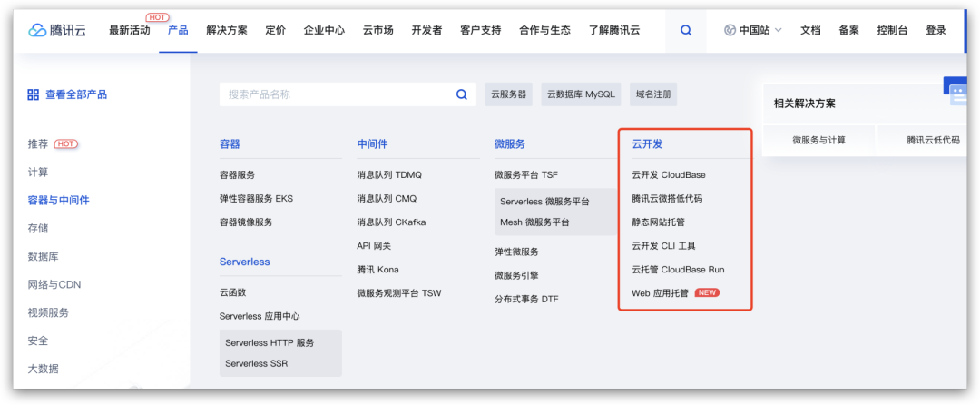The height and width of the screenshot is (405, 980).
Task: Select 数据库 in the sidebar
Action: pyautogui.click(x=44, y=256)
